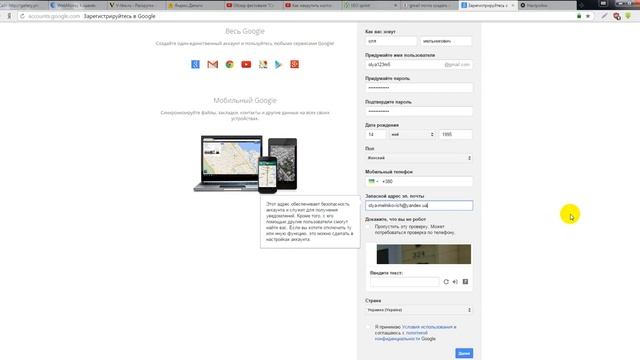Click the browser address bar
Viewport: 640px width, 360px height.
[300, 16]
